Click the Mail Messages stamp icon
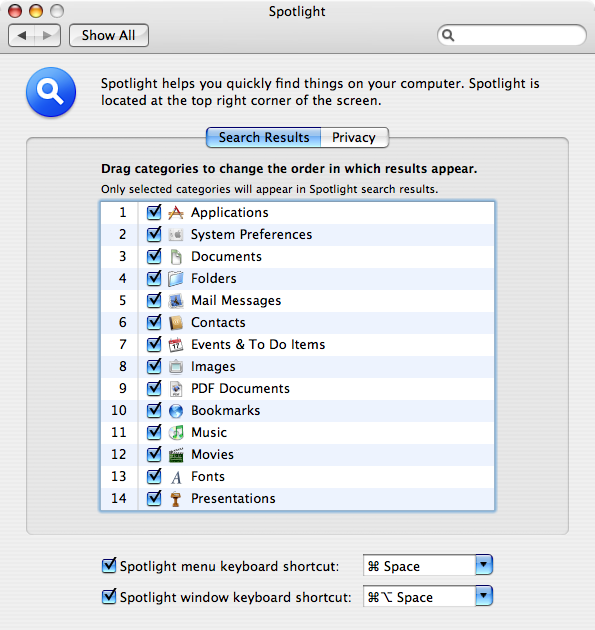Image resolution: width=595 pixels, height=630 pixels. (x=176, y=301)
